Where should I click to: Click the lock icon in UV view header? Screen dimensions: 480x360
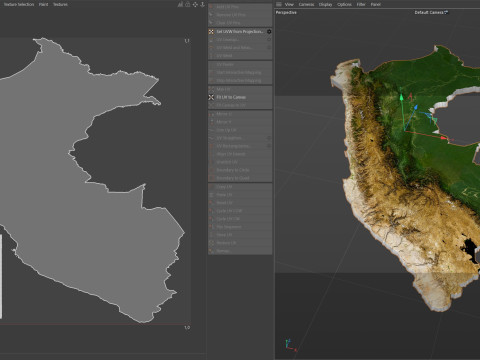[x=188, y=4]
